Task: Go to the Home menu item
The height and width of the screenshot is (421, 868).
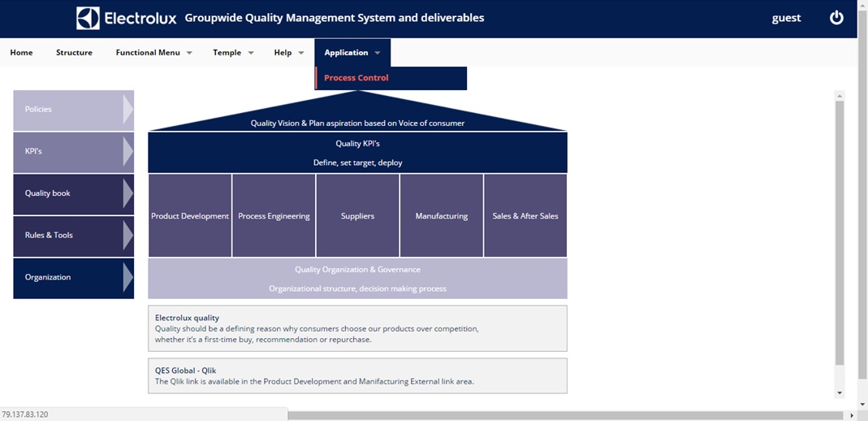Action: pyautogui.click(x=22, y=53)
